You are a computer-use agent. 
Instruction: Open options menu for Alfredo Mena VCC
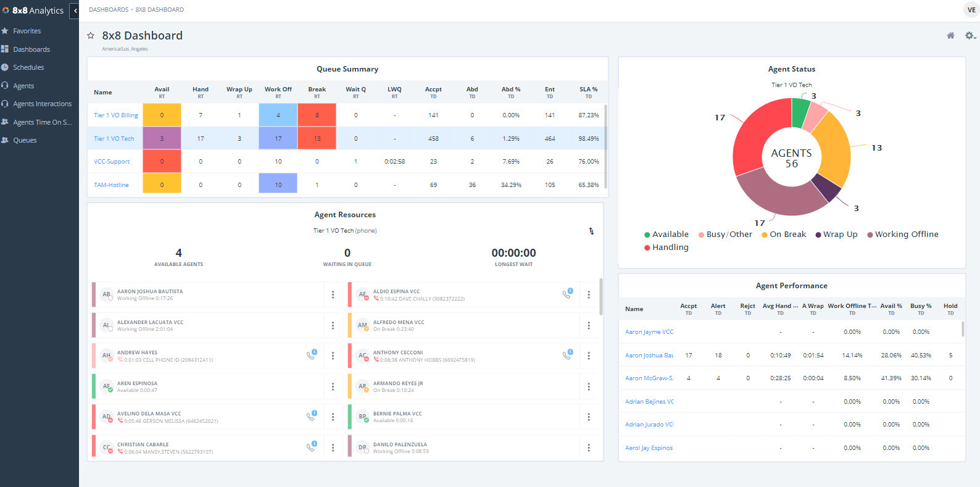pyautogui.click(x=589, y=325)
